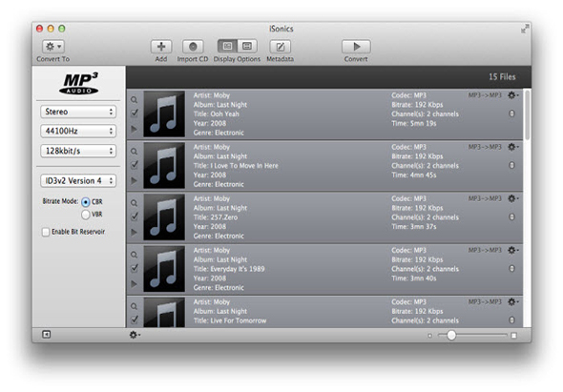563x392 pixels.
Task: Click album artwork of Ooh Yeah track
Action: pos(164,113)
